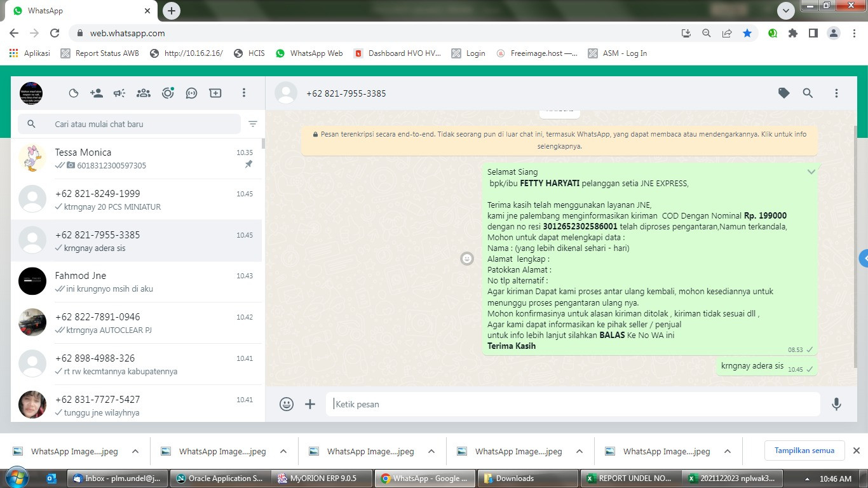This screenshot has height=488, width=868.
Task: Reload the WhatsApp page
Action: pos(55,33)
